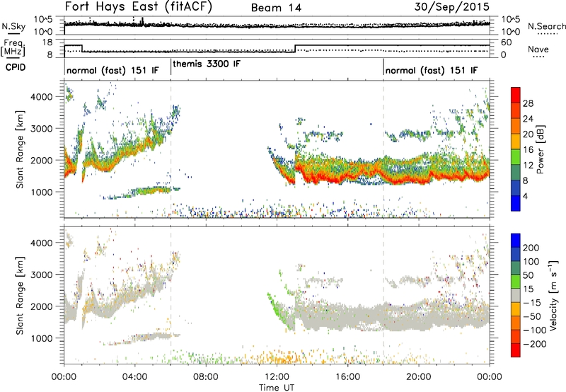Screen dimensions: 566x392
Task: Click the '200' tick on Velocity colorbar
Action: point(531,248)
